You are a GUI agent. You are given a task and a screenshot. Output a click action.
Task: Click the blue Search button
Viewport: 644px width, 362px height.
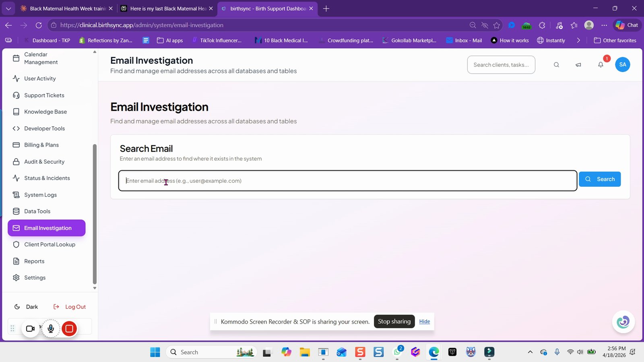tap(600, 179)
